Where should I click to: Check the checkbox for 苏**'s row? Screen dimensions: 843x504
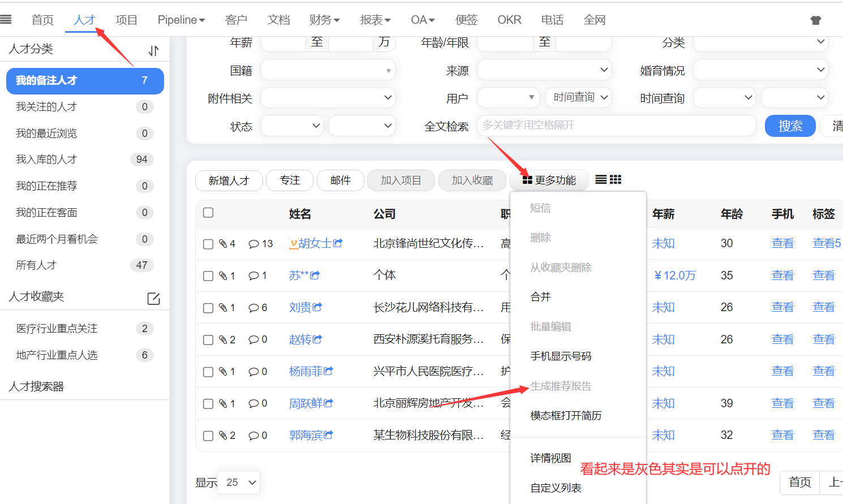tap(208, 276)
